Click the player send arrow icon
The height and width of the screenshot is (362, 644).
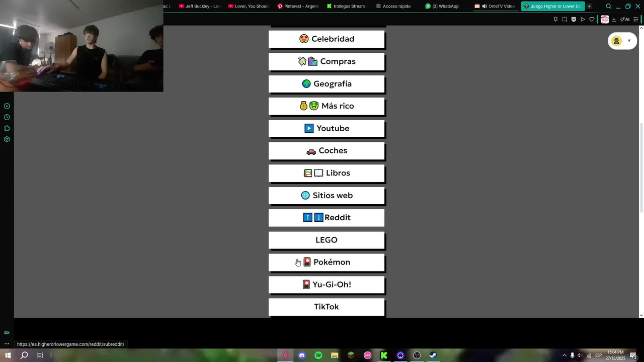coord(583,19)
